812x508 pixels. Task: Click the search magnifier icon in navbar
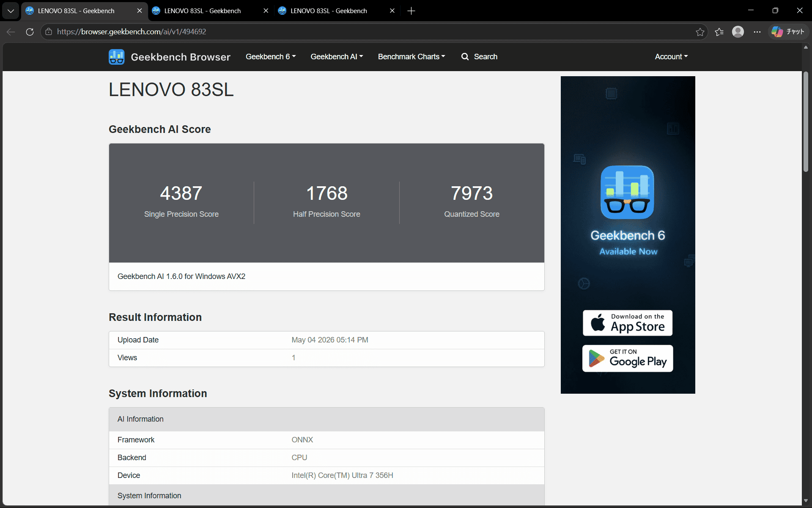[465, 57]
